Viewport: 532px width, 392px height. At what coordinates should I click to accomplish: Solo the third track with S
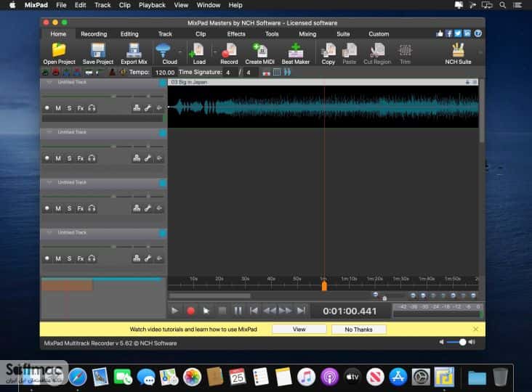(x=69, y=208)
